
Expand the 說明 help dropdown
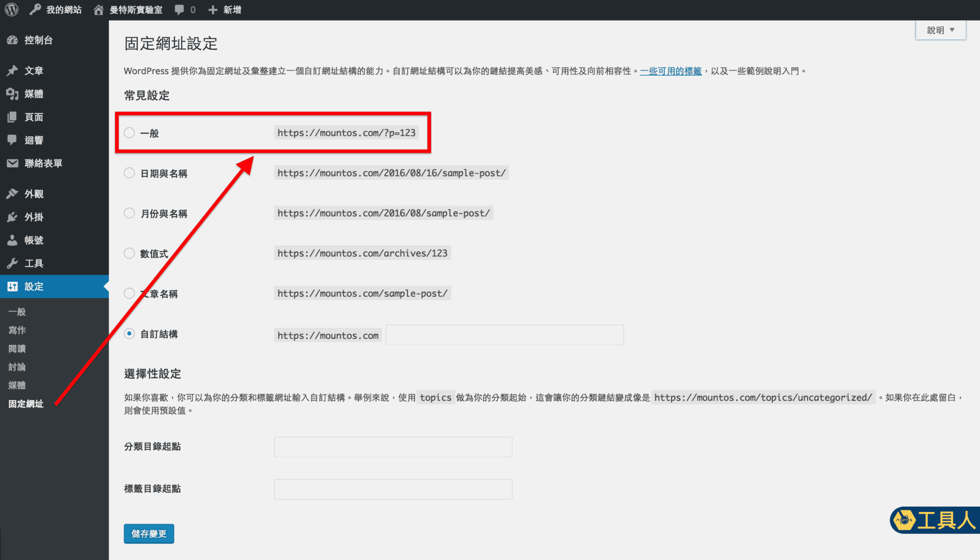(941, 30)
